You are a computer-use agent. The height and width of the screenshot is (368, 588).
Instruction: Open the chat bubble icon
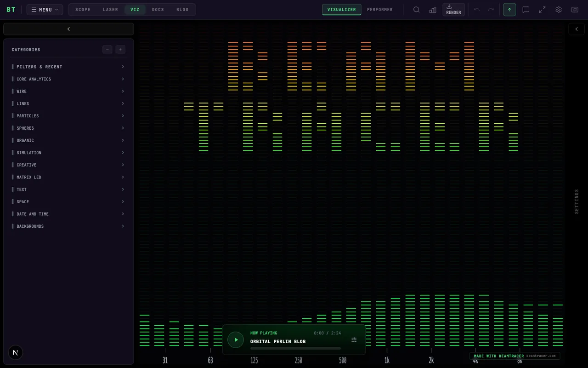click(x=526, y=10)
